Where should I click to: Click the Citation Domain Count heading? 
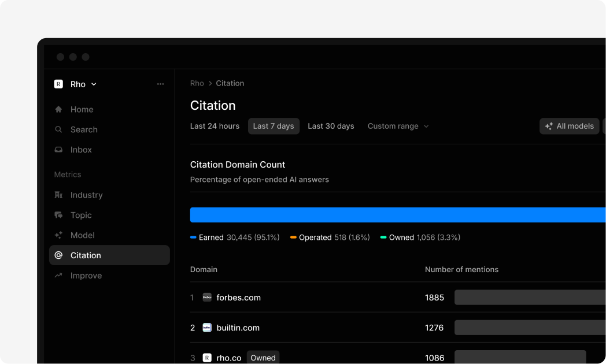click(238, 165)
